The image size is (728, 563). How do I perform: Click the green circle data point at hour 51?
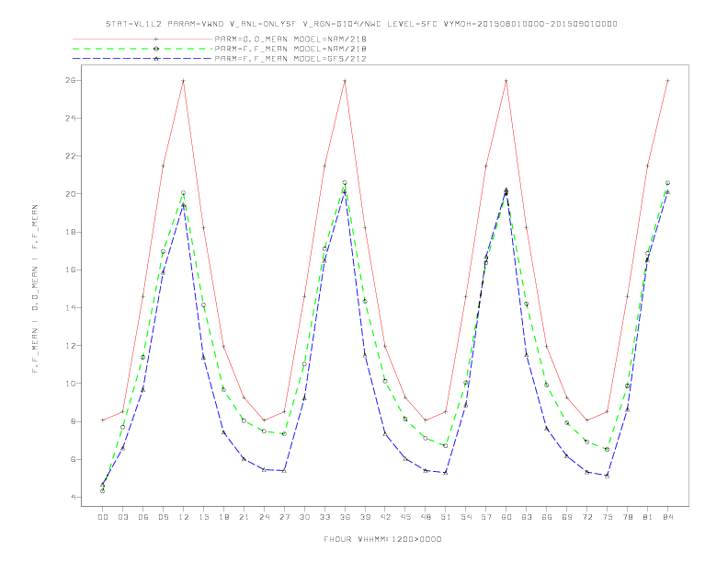pyautogui.click(x=445, y=446)
